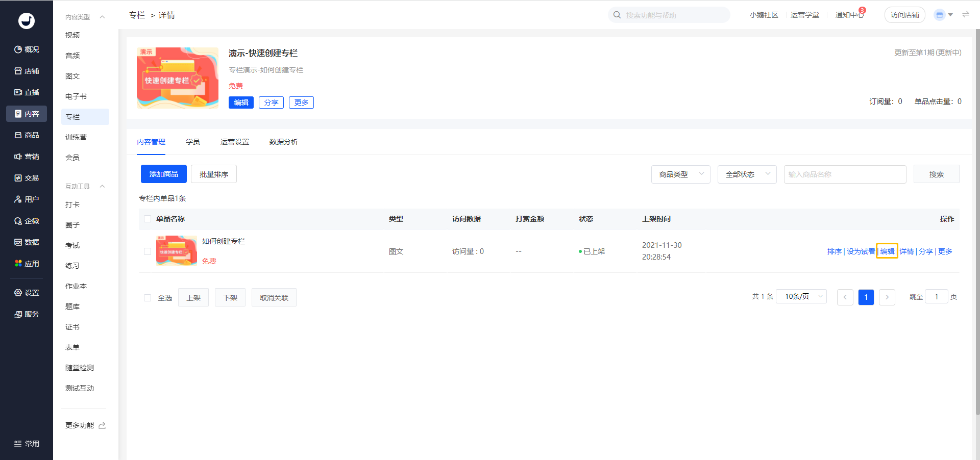This screenshot has height=460, width=980.
Task: Open the 更多功能 export icon
Action: coord(102,425)
